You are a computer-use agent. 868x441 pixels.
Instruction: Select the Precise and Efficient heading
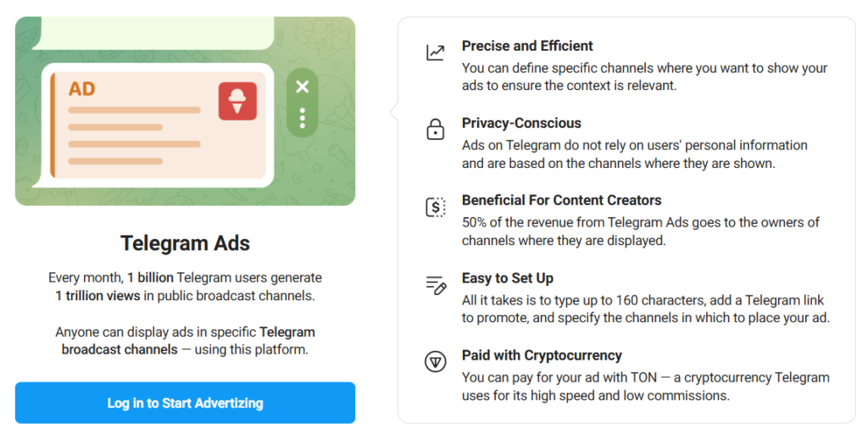point(527,46)
